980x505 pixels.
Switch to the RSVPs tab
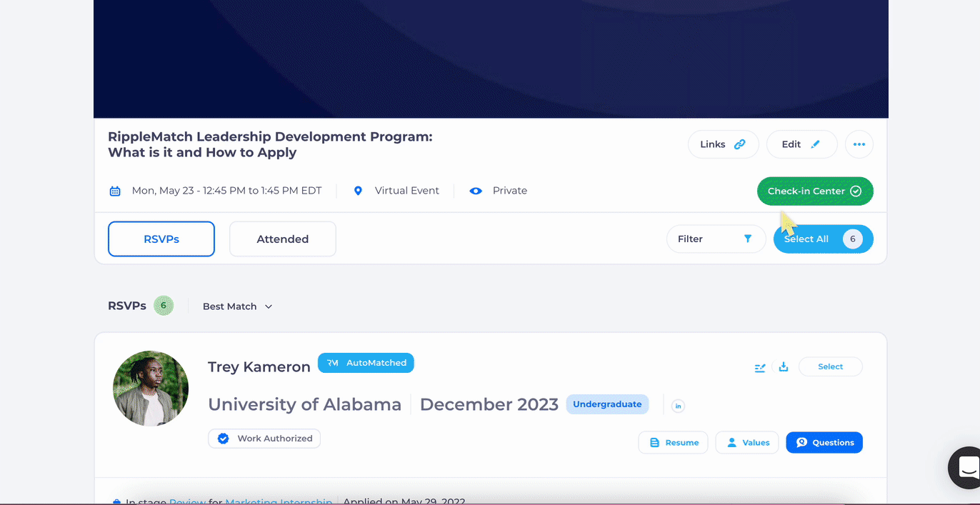pos(161,239)
